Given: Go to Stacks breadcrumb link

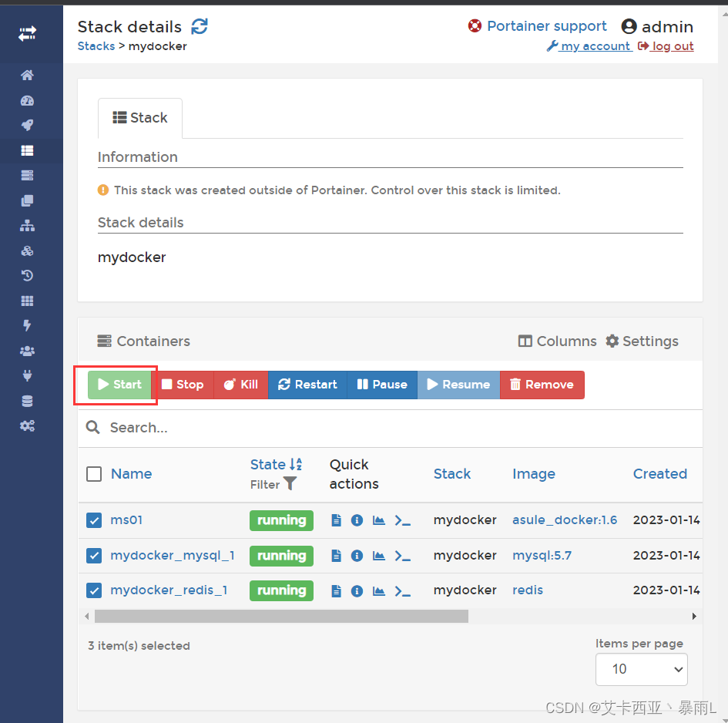Looking at the screenshot, I should [96, 46].
